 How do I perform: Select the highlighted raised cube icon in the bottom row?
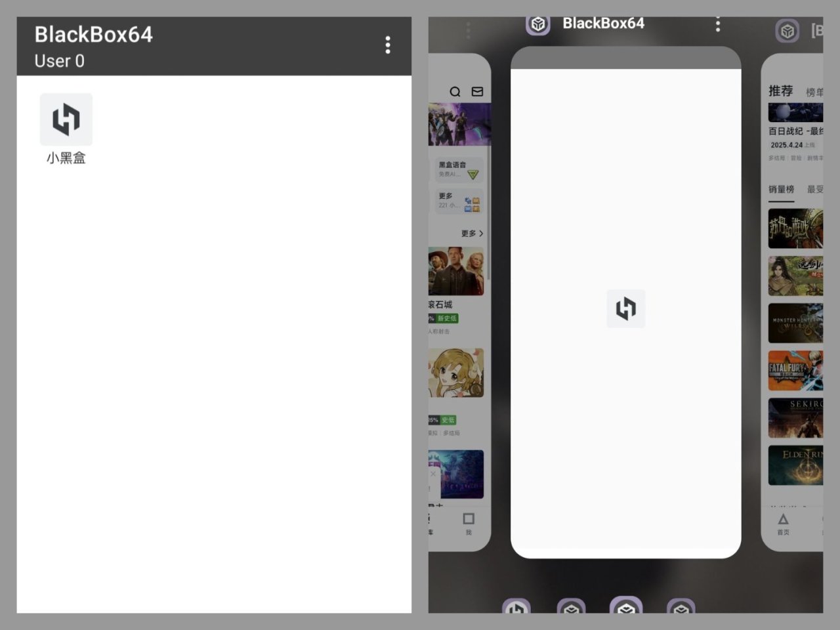pos(626,605)
